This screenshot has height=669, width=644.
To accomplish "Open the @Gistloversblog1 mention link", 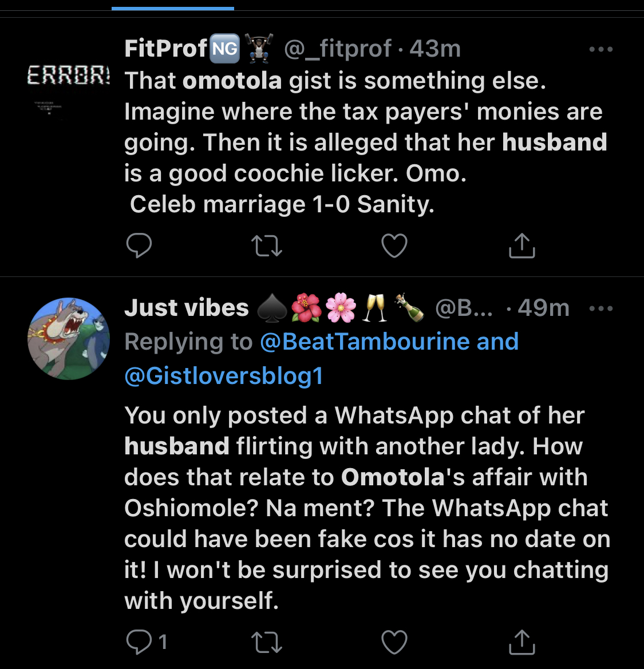I will 224,376.
